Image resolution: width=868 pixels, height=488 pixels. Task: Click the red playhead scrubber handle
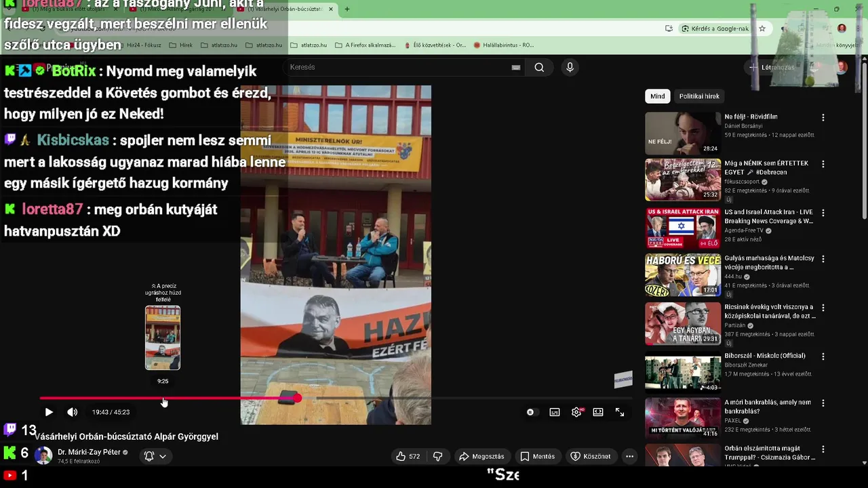297,399
